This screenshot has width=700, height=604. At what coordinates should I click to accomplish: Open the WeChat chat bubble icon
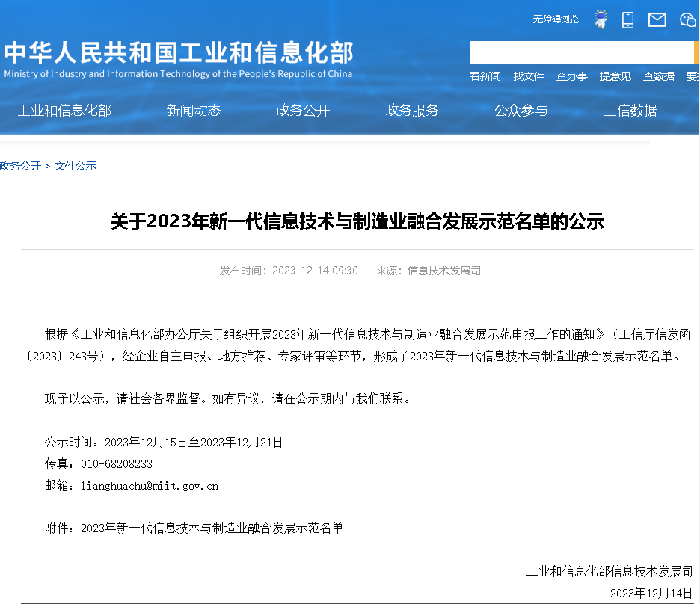click(688, 19)
